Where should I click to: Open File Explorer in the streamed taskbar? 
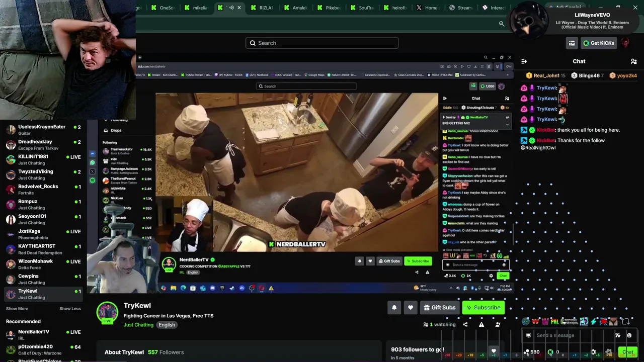pyautogui.click(x=173, y=288)
